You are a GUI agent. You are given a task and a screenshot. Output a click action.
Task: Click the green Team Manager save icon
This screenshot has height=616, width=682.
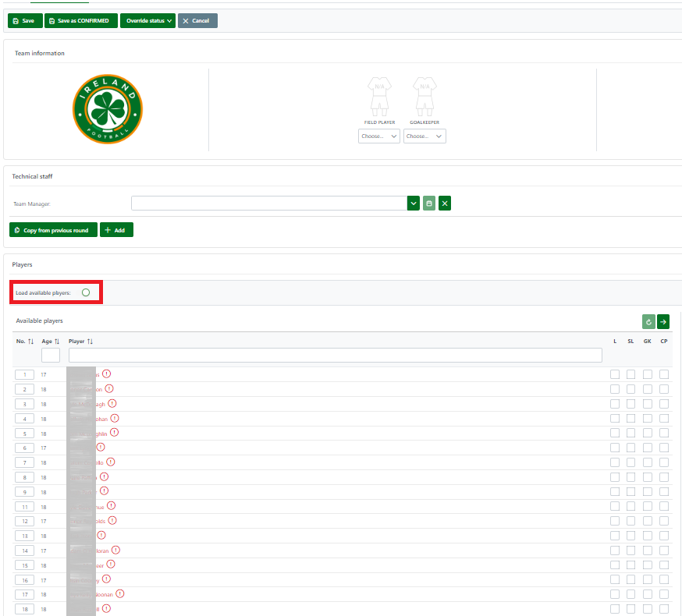pyautogui.click(x=429, y=204)
